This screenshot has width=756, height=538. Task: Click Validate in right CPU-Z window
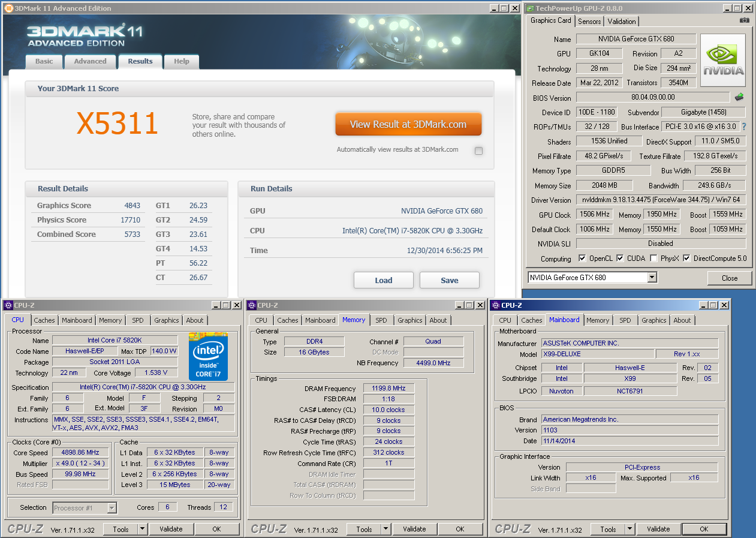click(x=658, y=529)
